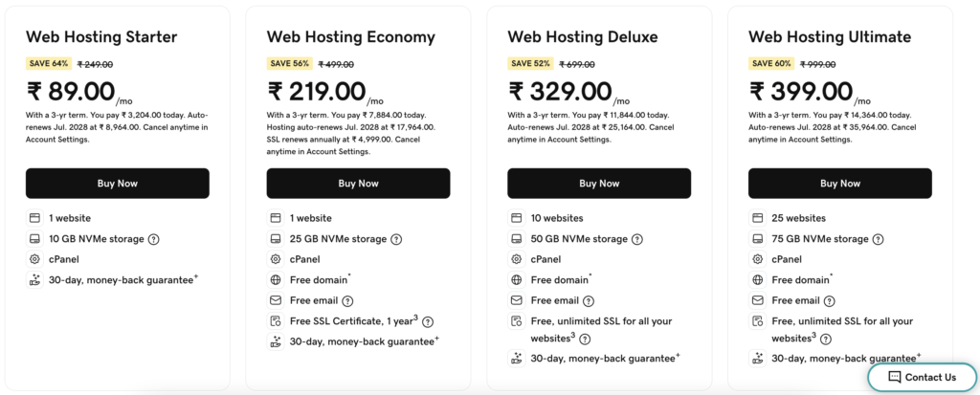Click the money-back guarantee icon in Economy plan
Image resolution: width=980 pixels, height=395 pixels.
point(276,341)
